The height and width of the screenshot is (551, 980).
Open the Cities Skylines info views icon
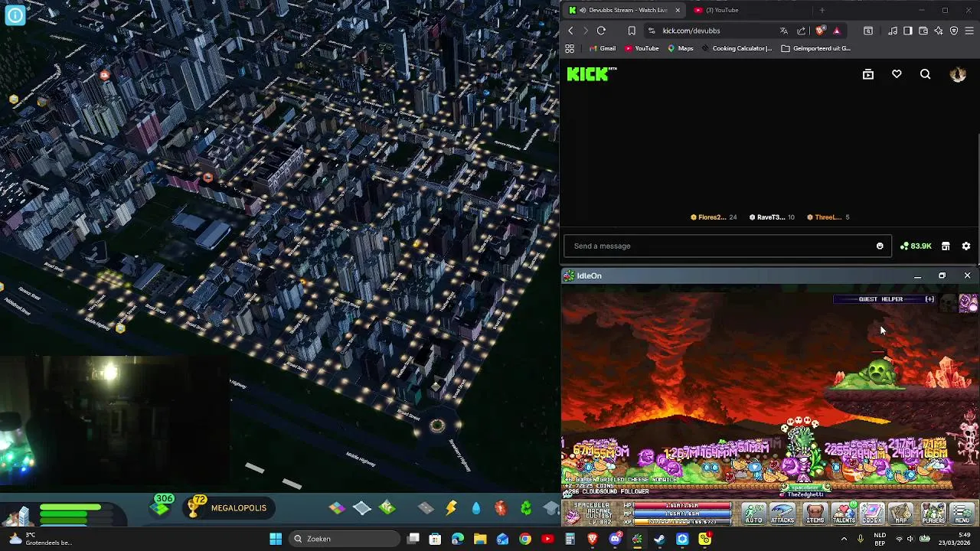[x=15, y=15]
